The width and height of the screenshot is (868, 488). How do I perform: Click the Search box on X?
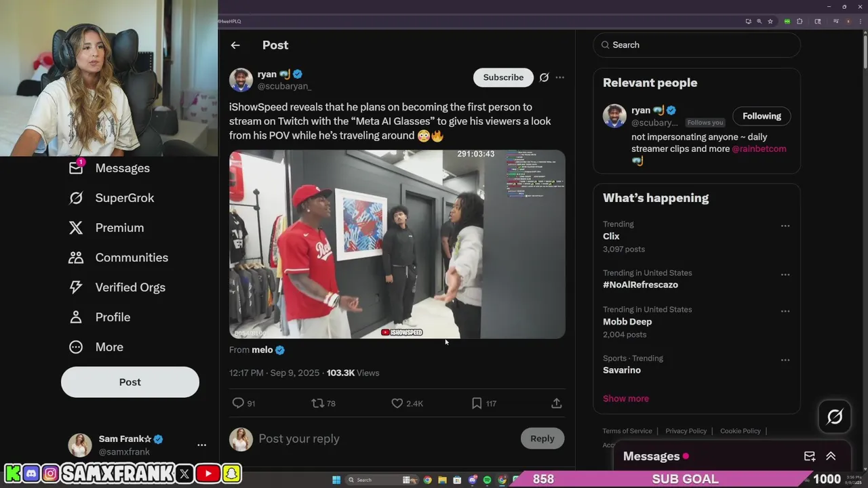pos(697,45)
